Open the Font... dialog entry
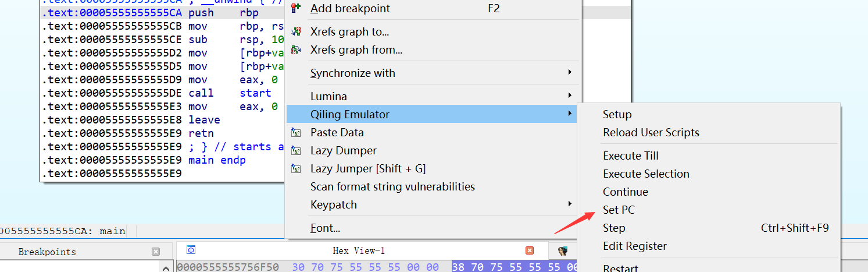The height and width of the screenshot is (272, 868). pyautogui.click(x=325, y=228)
